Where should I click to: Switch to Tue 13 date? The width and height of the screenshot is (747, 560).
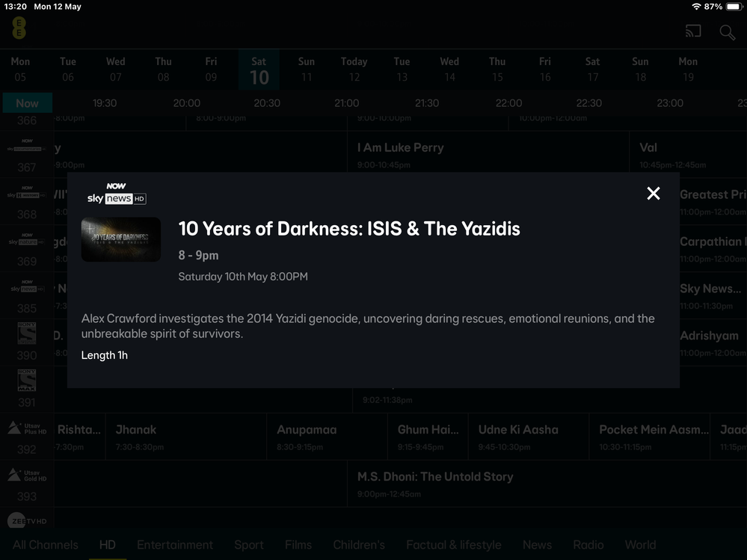(402, 69)
